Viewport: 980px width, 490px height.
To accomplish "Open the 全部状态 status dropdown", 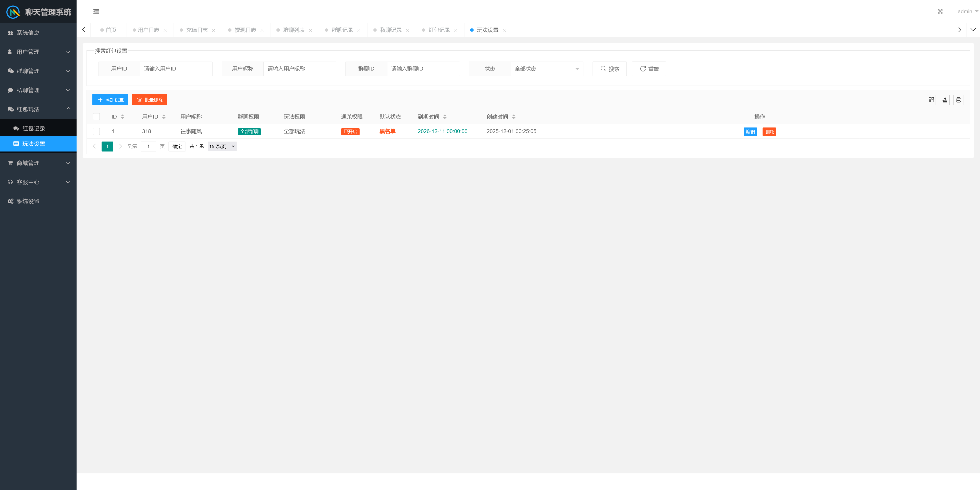I will pyautogui.click(x=546, y=69).
